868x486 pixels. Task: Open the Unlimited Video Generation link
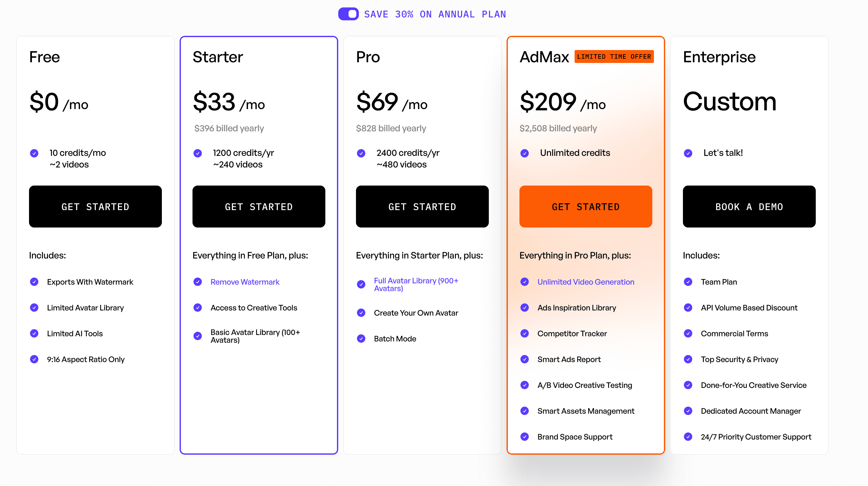[586, 282]
